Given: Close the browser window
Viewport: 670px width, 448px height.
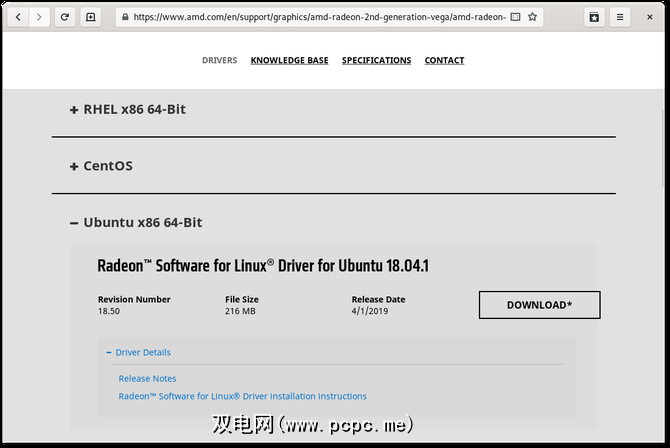Looking at the screenshot, I should (x=649, y=17).
